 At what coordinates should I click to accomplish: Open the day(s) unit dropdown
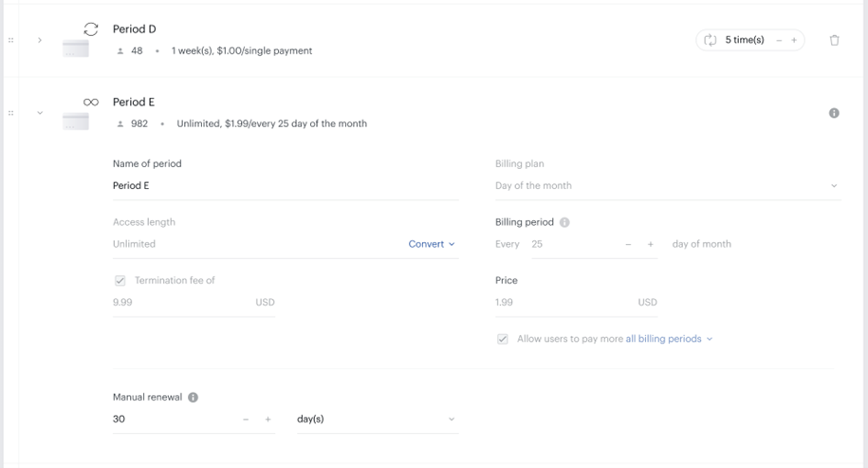pyautogui.click(x=378, y=419)
